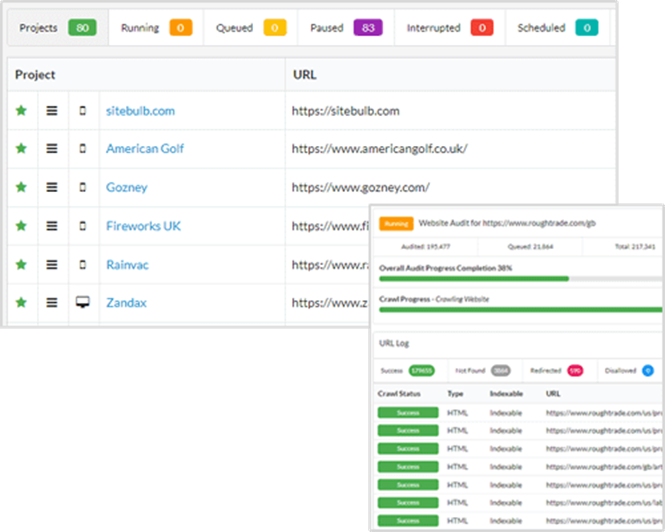Filter URL Log by Not Found
665x532 pixels.
pyautogui.click(x=483, y=370)
